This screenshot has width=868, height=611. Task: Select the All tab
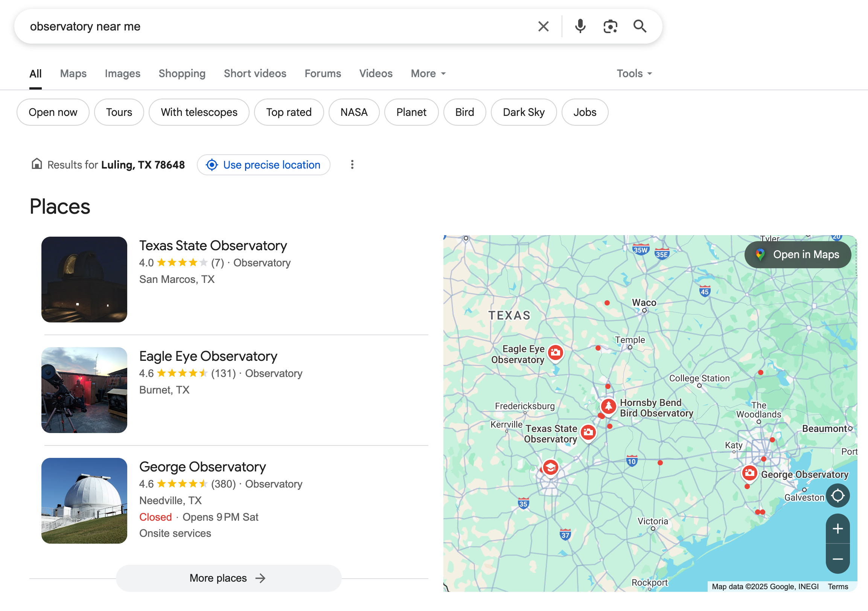35,73
